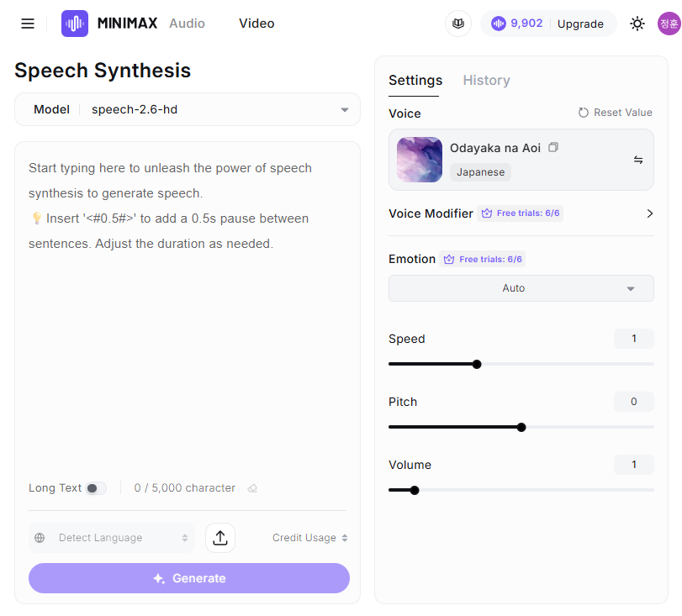This screenshot has height=616, width=682.
Task: Open the documentation book icon
Action: point(458,24)
